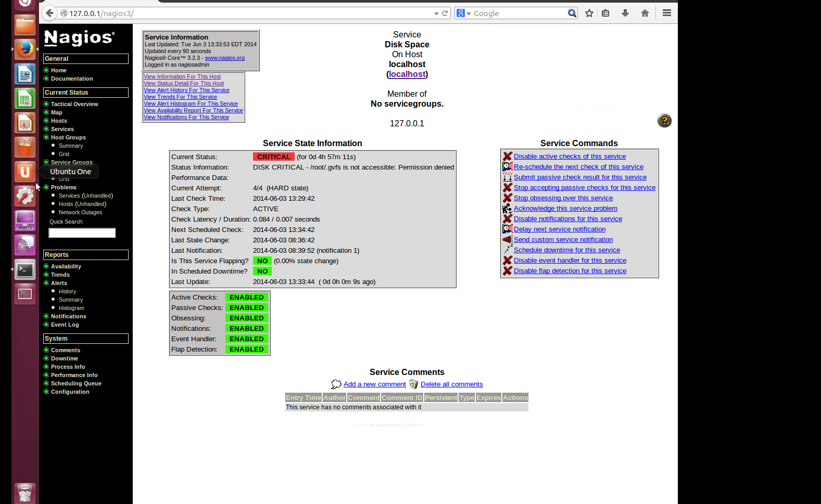This screenshot has height=504, width=821.
Task: Open the browser downloads arrow
Action: 625,14
